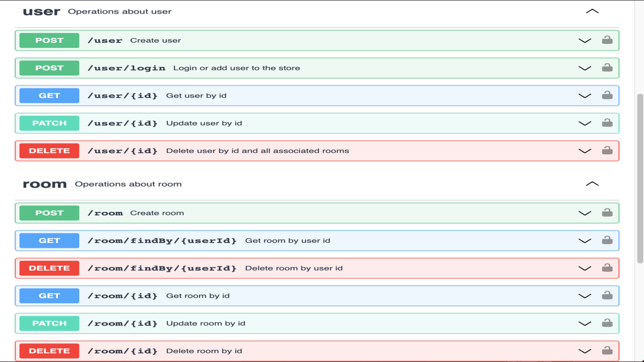Click the green POST badge on /user
This screenshot has height=362, width=644.
pos(48,40)
